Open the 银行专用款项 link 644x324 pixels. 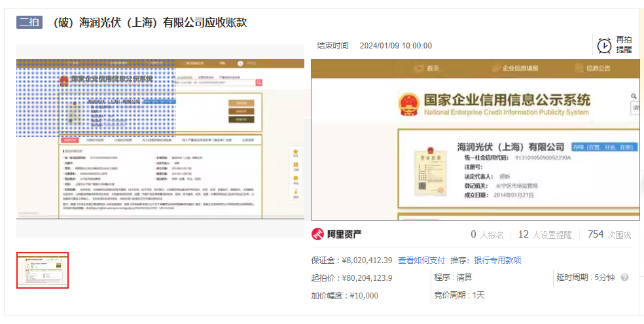[x=497, y=260]
